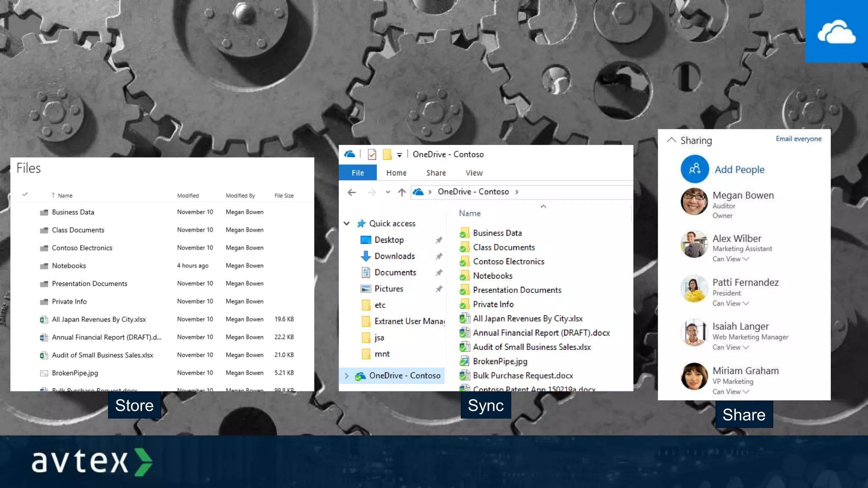Open Can View dropdown for Miriam Graham
The image size is (868, 488).
click(x=731, y=392)
